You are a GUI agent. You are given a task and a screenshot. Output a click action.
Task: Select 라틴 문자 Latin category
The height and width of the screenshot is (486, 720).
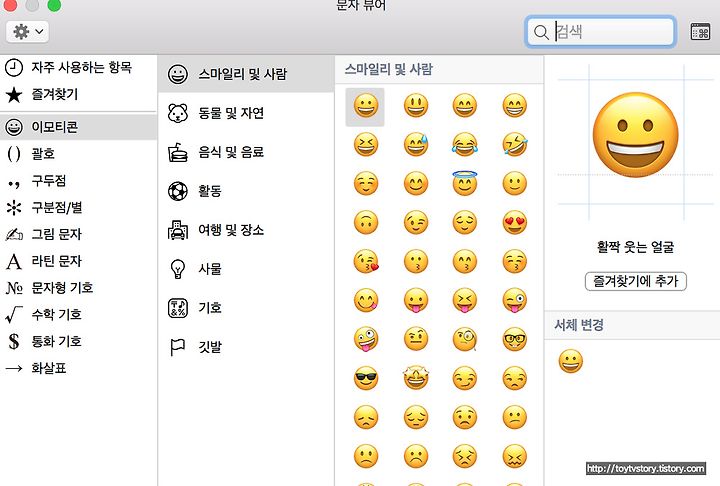coord(79,261)
